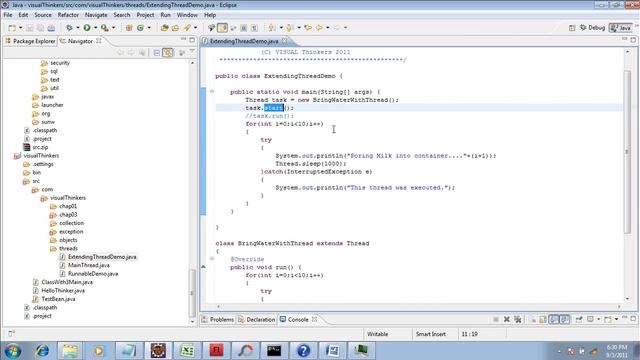Click the Open Type toolbar icon
This screenshot has width=640, height=360.
pyautogui.click(x=164, y=28)
